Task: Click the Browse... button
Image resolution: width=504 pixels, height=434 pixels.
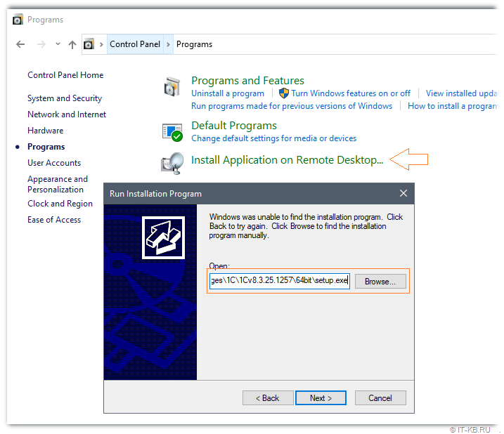Action: [x=380, y=281]
